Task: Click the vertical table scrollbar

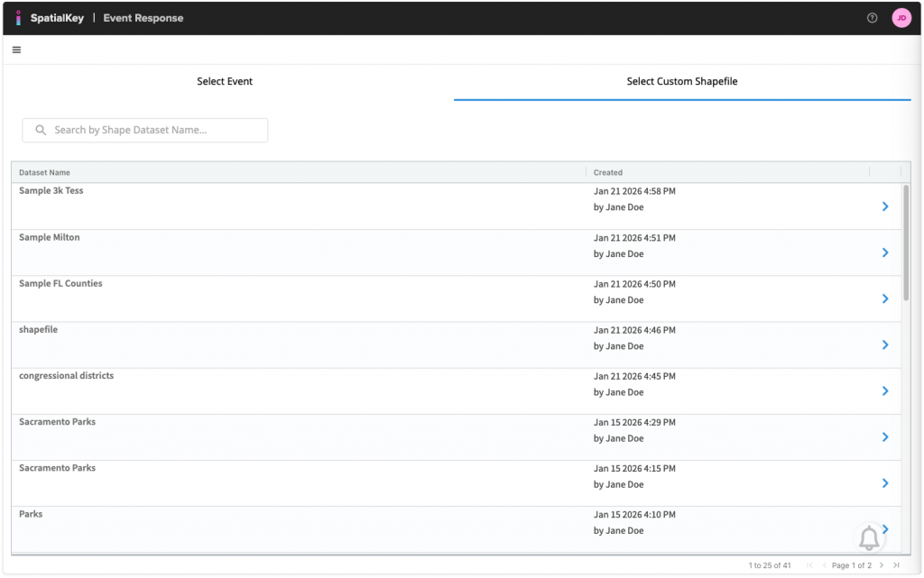Action: click(906, 243)
